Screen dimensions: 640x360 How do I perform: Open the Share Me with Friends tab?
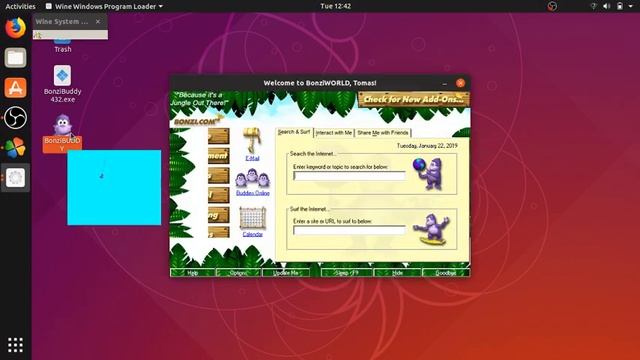tap(383, 133)
